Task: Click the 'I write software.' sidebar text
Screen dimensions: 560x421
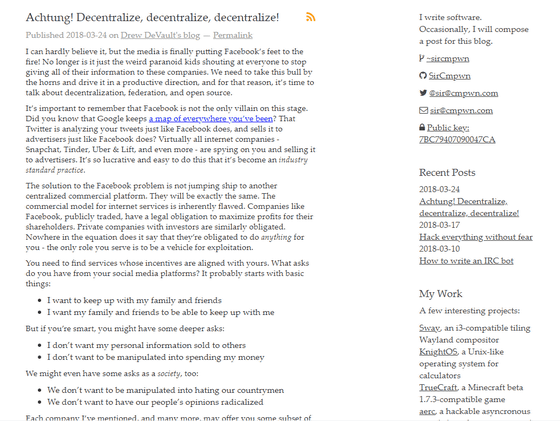Action: coord(450,17)
